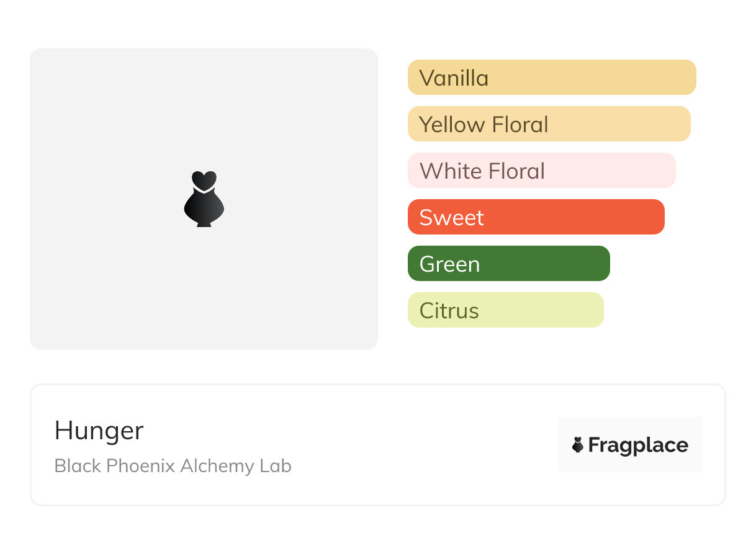The width and height of the screenshot is (756, 536).
Task: Click the 'Citrus' text label
Action: click(x=449, y=311)
